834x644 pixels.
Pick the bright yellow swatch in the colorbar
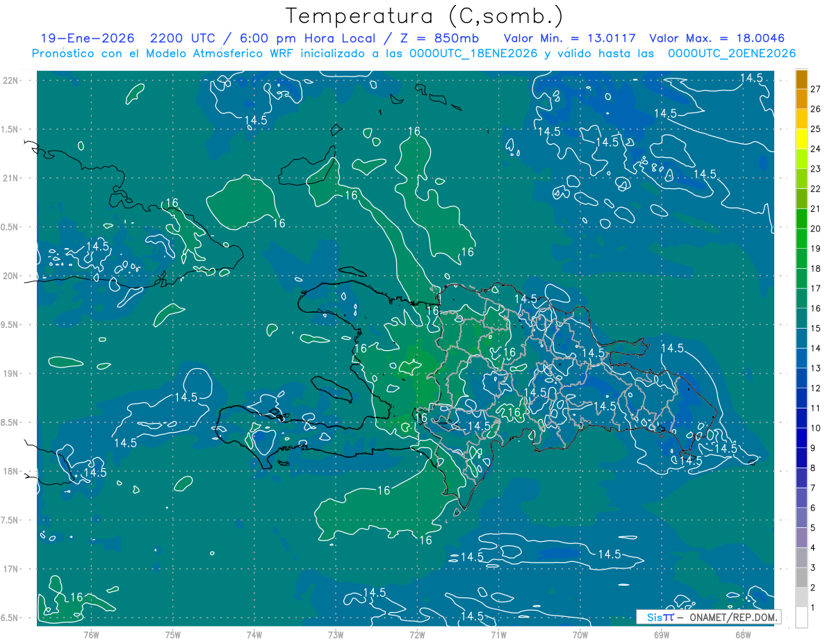coord(802,139)
